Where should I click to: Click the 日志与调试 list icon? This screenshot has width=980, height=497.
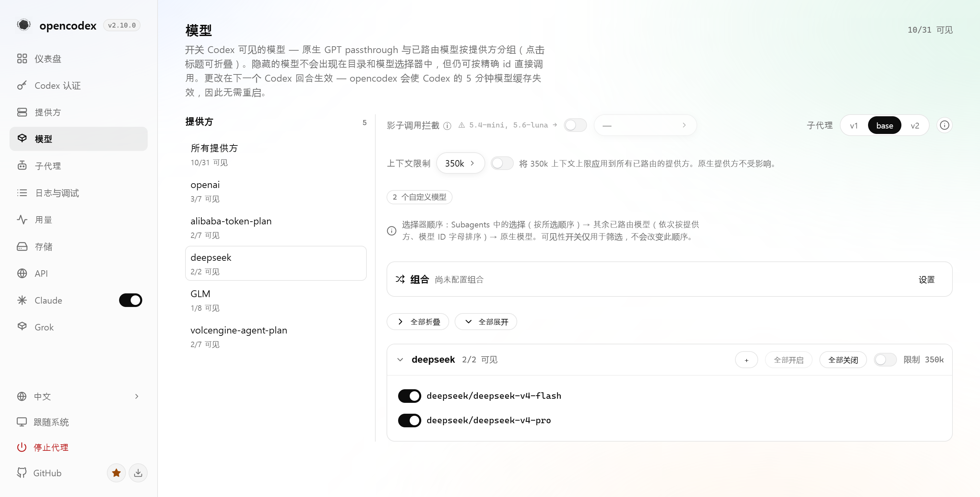(x=22, y=193)
